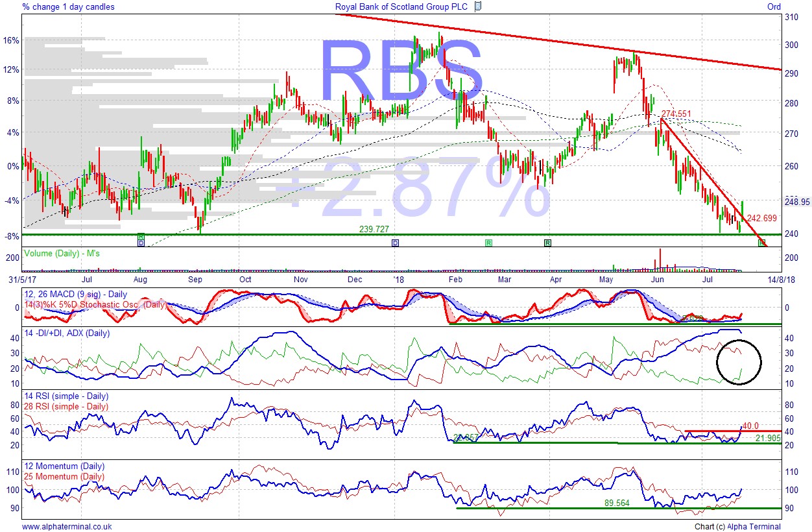Click the green R results marker in February
Viewport: 812px width, 532px height.
tap(488, 243)
